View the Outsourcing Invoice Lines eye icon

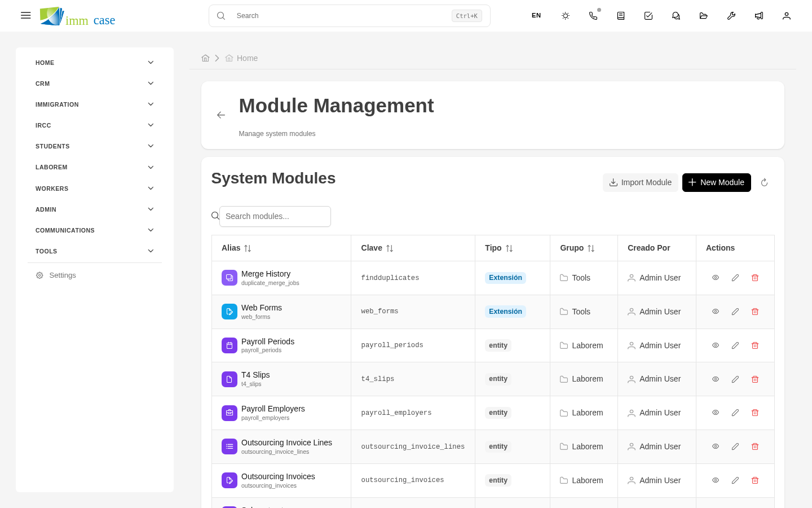point(716,446)
